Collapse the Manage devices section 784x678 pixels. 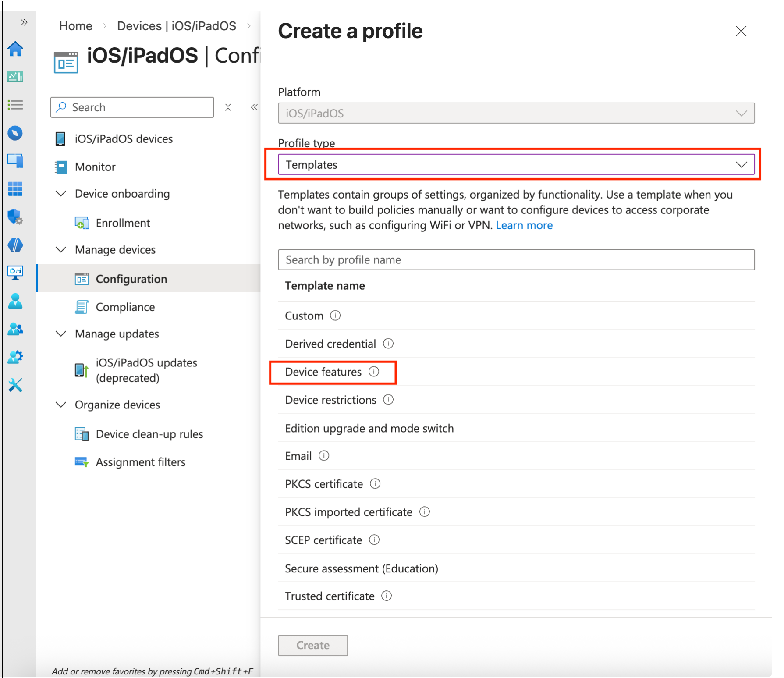[61, 249]
